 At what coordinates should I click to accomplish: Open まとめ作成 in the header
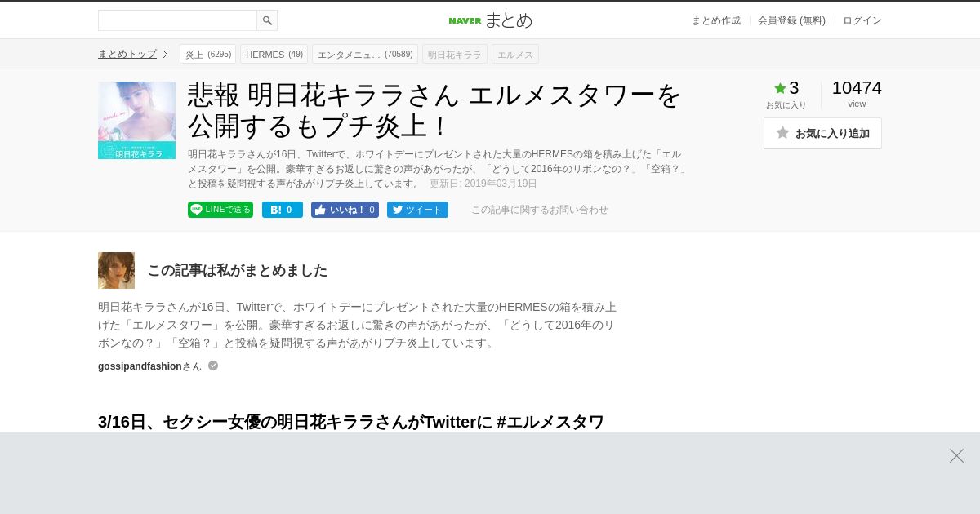point(716,20)
